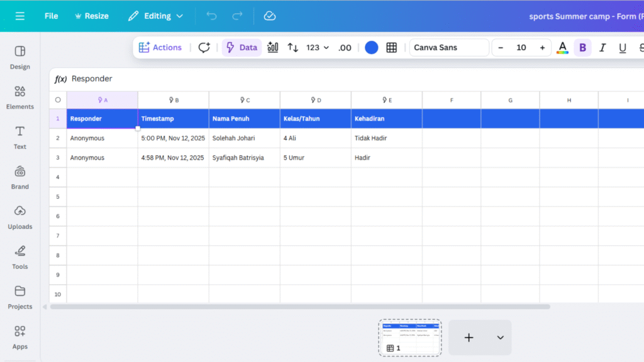Viewport: 644px width, 362px height.
Task: Open the Resize menu
Action: point(91,16)
